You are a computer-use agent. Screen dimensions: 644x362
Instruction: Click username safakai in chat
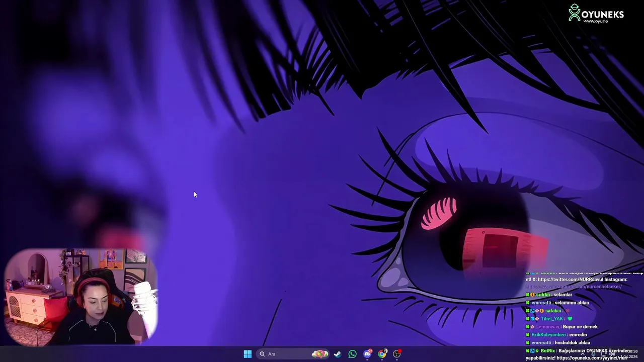[x=553, y=311]
